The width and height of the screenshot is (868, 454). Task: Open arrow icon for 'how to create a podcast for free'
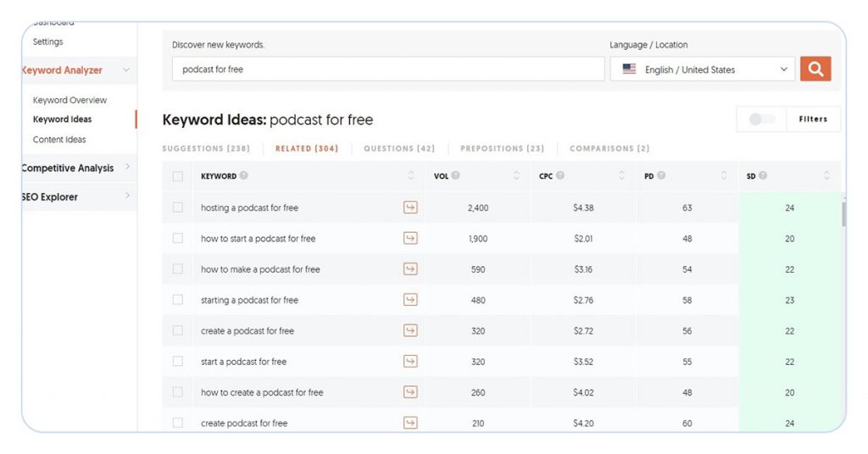410,392
